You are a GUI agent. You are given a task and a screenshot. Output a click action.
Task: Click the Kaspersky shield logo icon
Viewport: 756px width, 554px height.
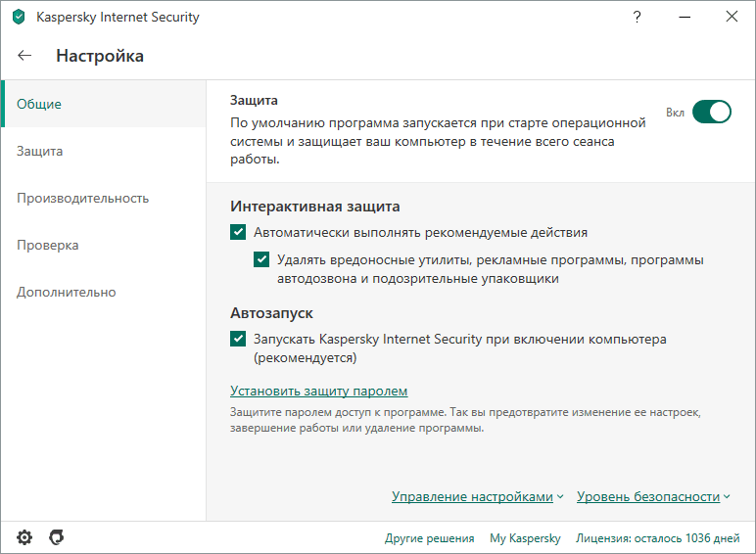click(19, 18)
